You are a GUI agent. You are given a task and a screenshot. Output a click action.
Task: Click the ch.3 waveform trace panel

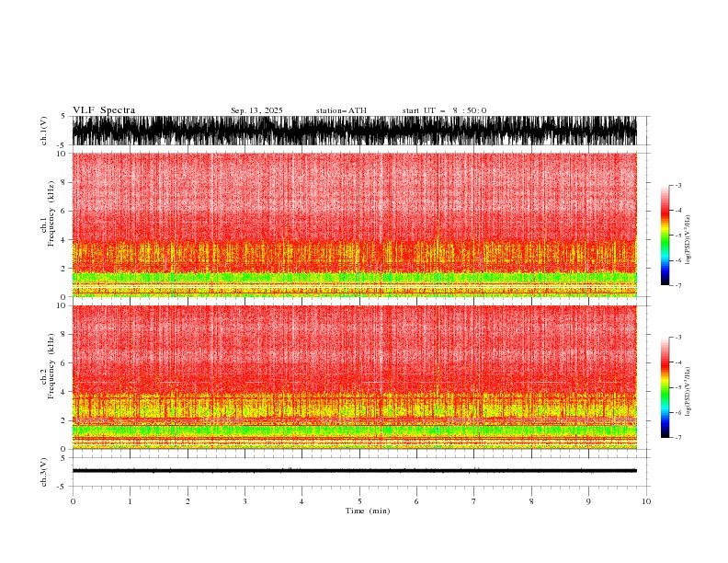click(361, 472)
